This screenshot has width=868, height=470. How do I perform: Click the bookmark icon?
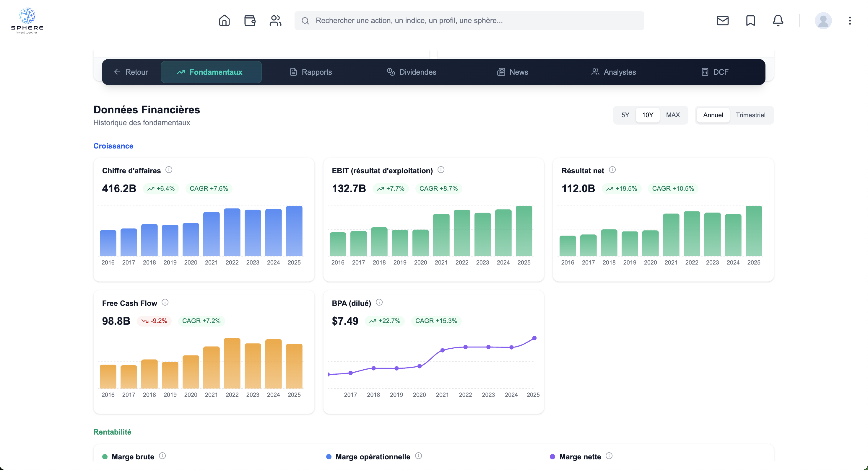click(x=750, y=21)
